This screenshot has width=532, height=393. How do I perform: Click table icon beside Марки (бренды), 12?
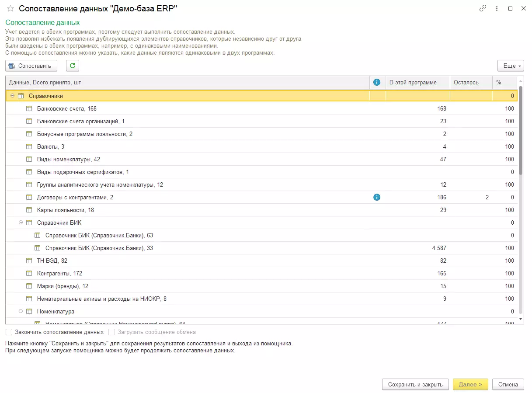pos(29,286)
